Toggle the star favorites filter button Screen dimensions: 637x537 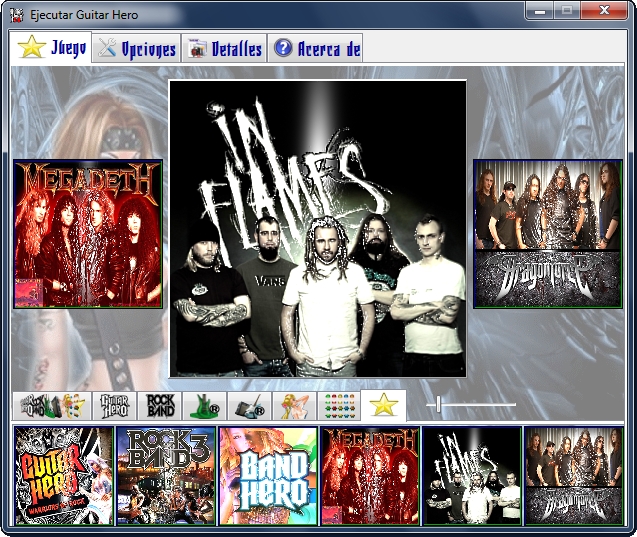click(x=383, y=405)
